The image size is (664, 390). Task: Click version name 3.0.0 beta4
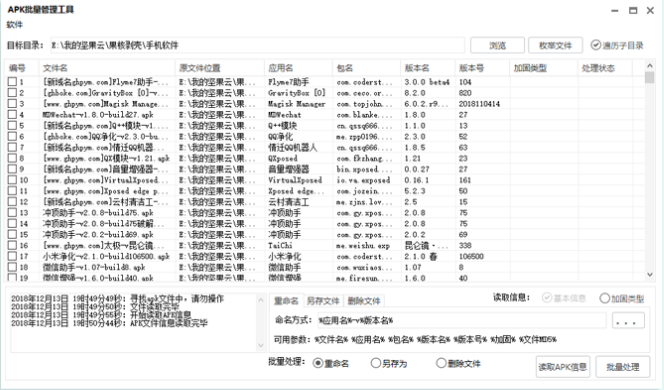point(427,82)
